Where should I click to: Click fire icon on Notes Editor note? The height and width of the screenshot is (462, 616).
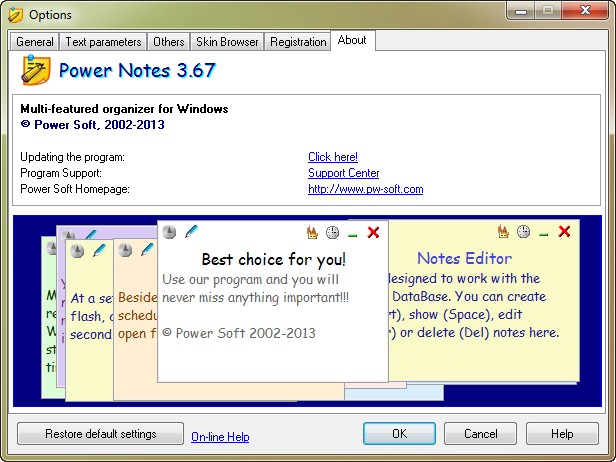pos(503,231)
